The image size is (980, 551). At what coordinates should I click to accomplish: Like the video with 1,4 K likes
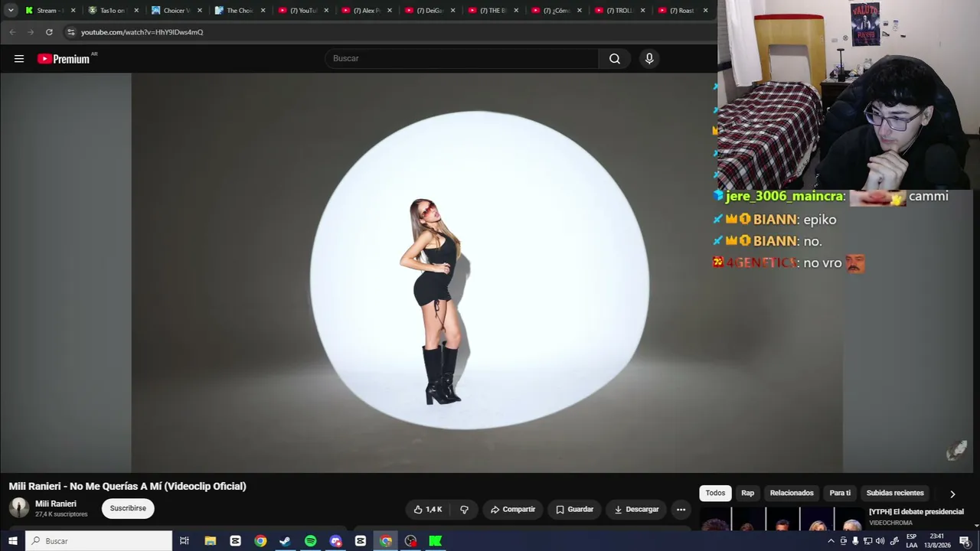[x=428, y=510]
